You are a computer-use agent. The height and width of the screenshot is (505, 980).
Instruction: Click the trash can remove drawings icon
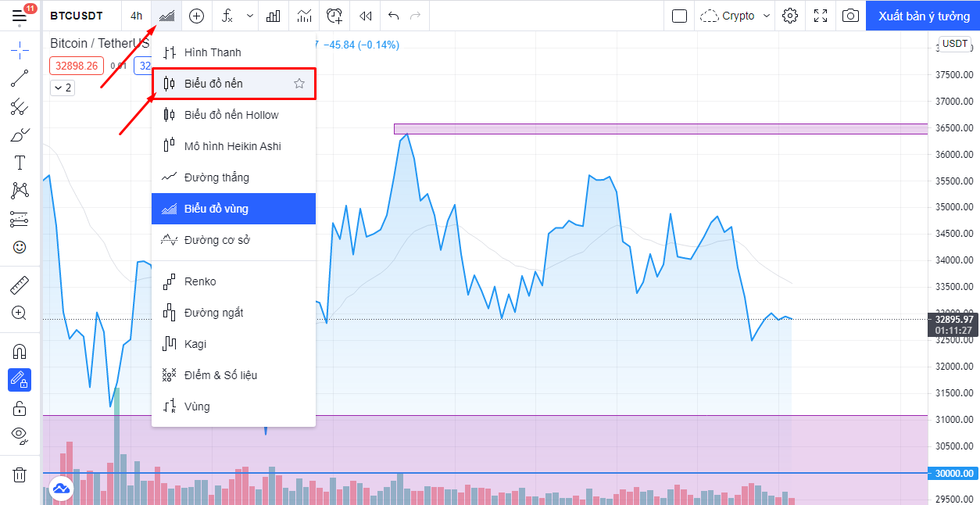pyautogui.click(x=20, y=475)
